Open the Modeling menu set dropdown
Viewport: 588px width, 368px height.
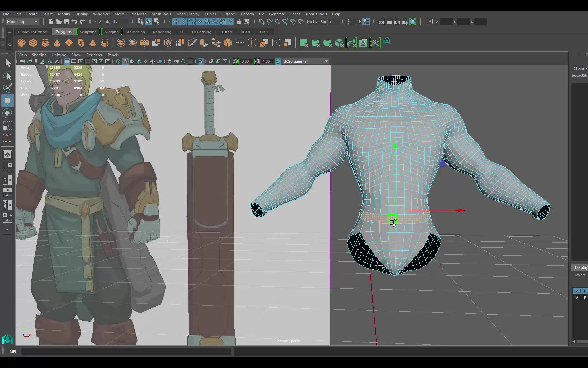pyautogui.click(x=36, y=21)
